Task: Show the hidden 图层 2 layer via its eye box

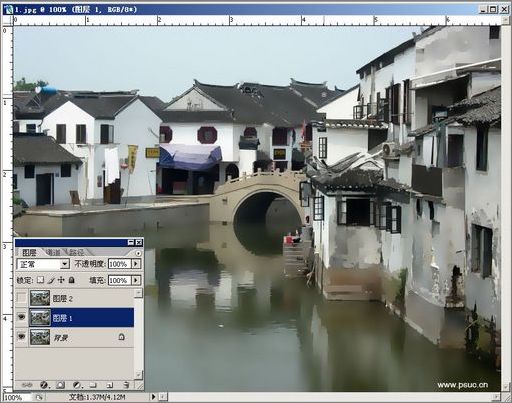Action: click(x=22, y=298)
